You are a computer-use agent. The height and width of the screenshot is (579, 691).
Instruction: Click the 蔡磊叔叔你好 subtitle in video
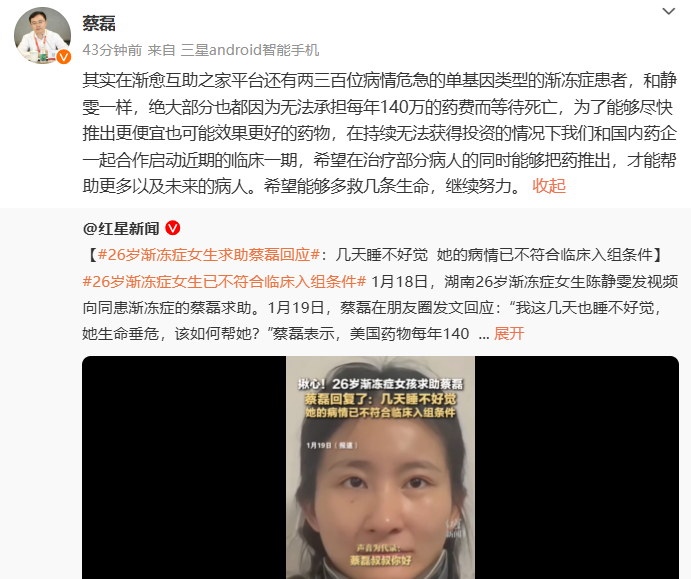coord(380,560)
